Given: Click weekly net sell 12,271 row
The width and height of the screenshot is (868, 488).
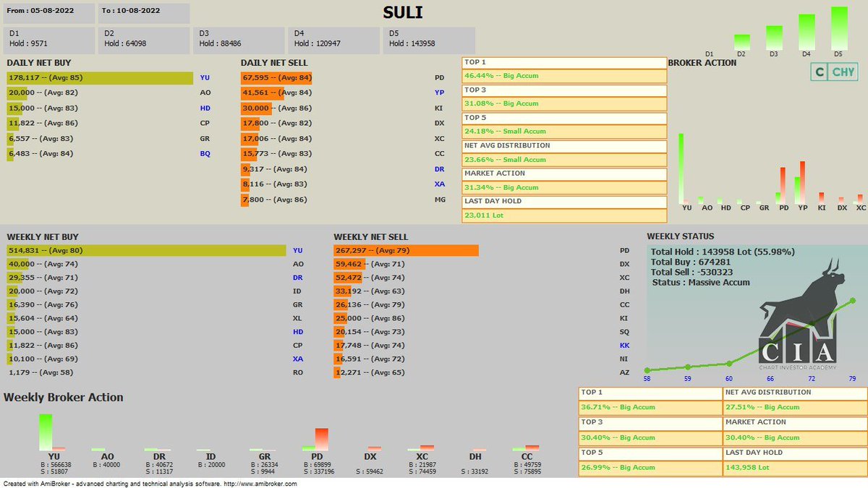Looking at the screenshot, I should tap(482, 372).
